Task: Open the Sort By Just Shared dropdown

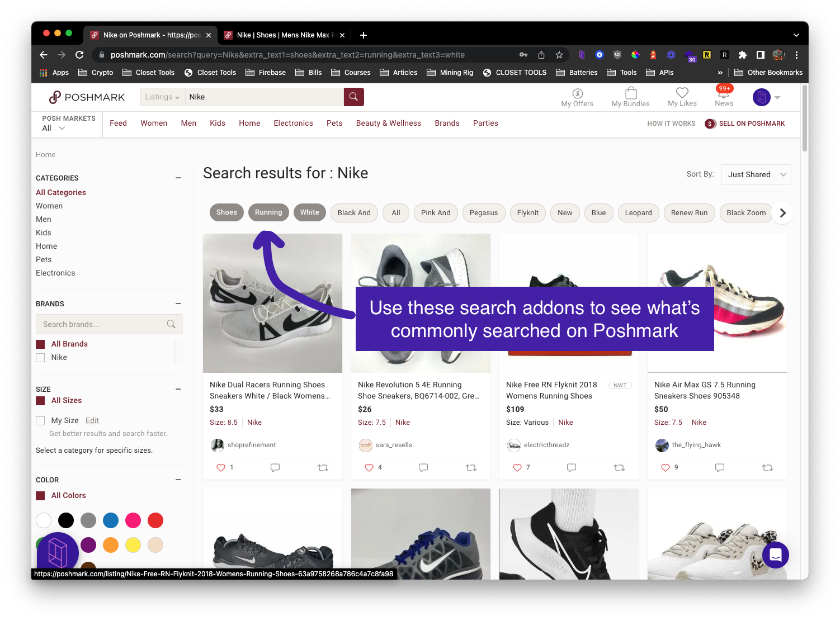Action: [756, 174]
